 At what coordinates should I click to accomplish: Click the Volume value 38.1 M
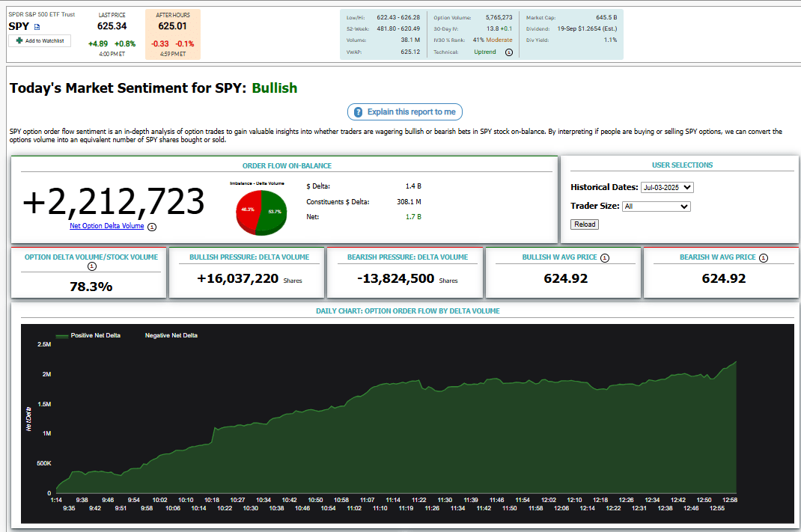tap(410, 40)
